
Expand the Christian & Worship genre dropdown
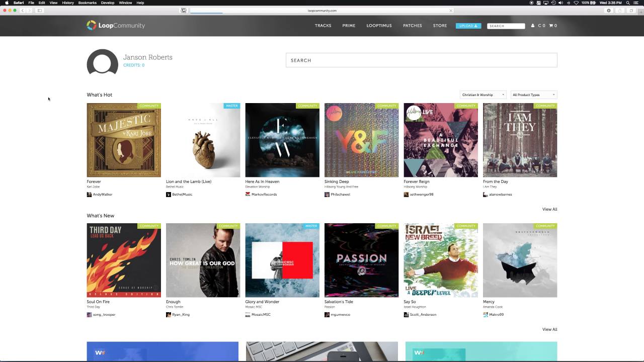point(483,95)
